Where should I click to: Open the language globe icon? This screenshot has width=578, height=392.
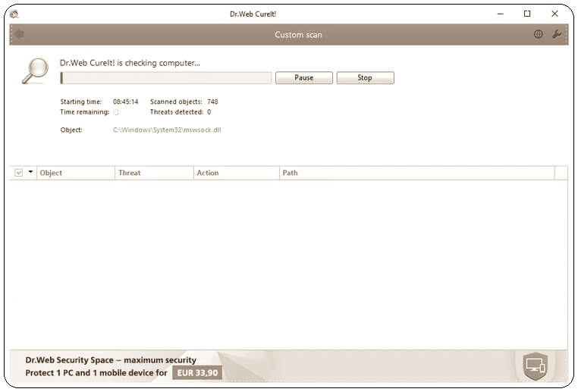pos(539,34)
